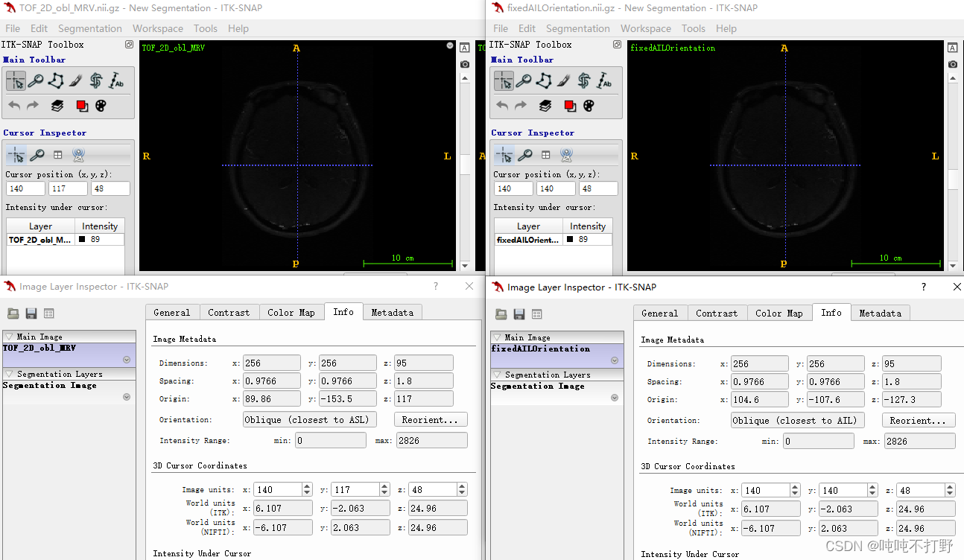Open TOF_2D_obl_MRV layer menu arrow
Viewport: 964px width, 560px height.
coord(127,360)
